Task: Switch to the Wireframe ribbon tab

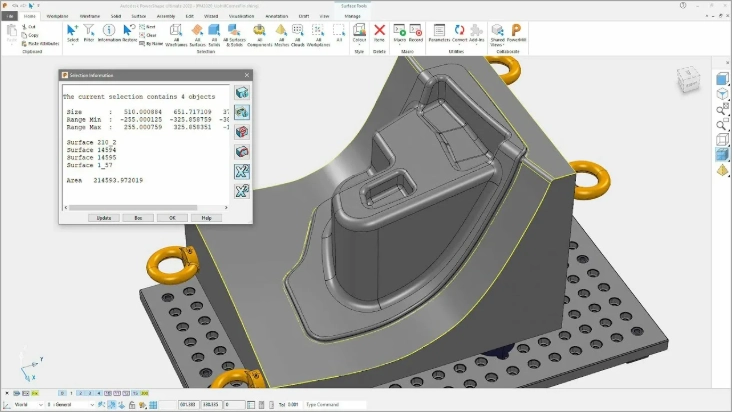Action: coord(90,16)
